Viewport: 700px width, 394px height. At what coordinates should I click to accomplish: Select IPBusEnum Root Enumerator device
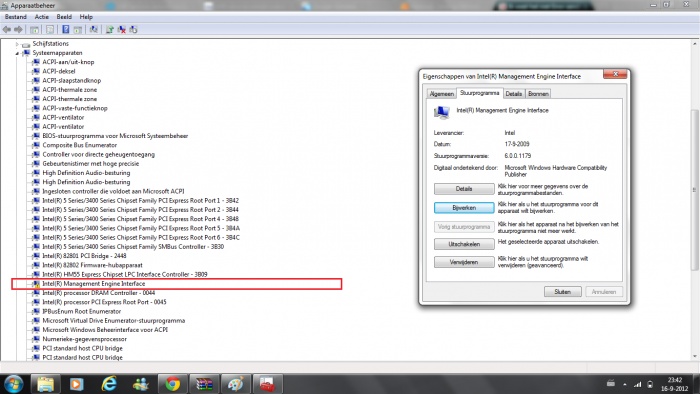(82, 311)
